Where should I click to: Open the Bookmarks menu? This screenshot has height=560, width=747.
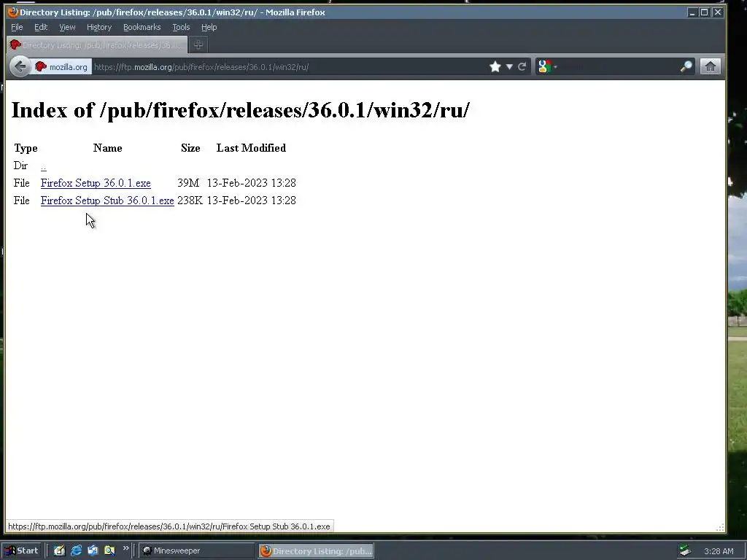142,27
